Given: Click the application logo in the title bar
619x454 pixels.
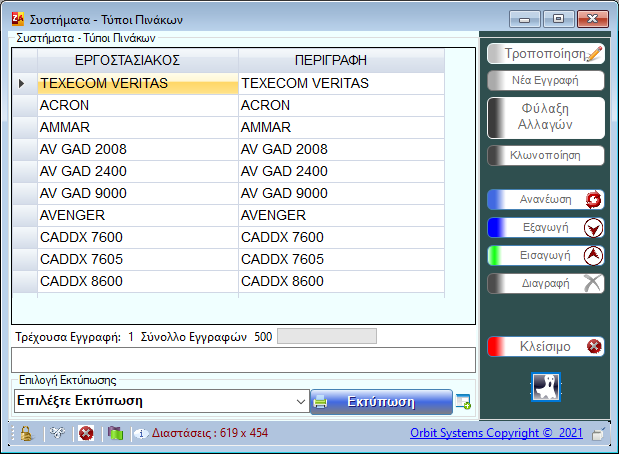Looking at the screenshot, I should [18, 19].
